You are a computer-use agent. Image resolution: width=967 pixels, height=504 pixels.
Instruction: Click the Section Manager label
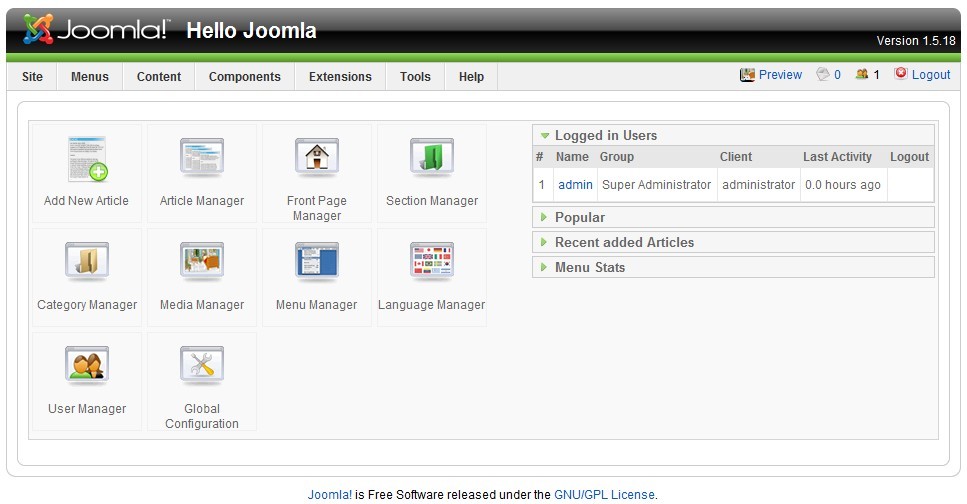pyautogui.click(x=432, y=200)
